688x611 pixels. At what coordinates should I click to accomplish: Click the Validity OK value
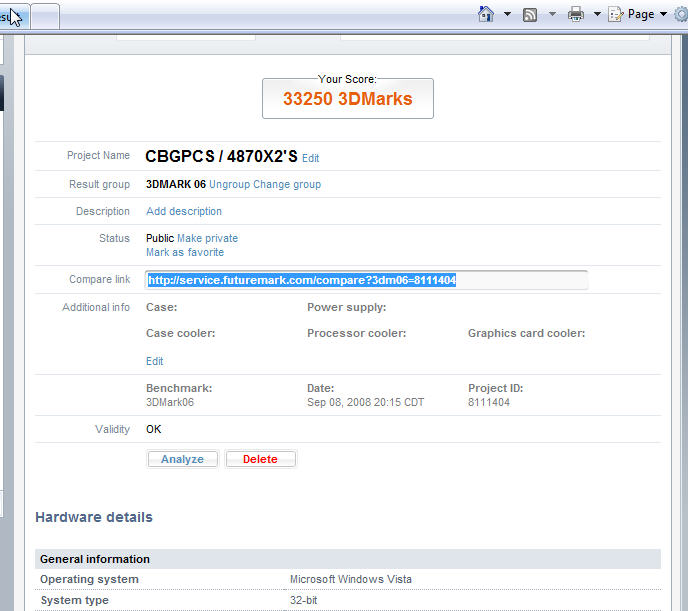154,429
